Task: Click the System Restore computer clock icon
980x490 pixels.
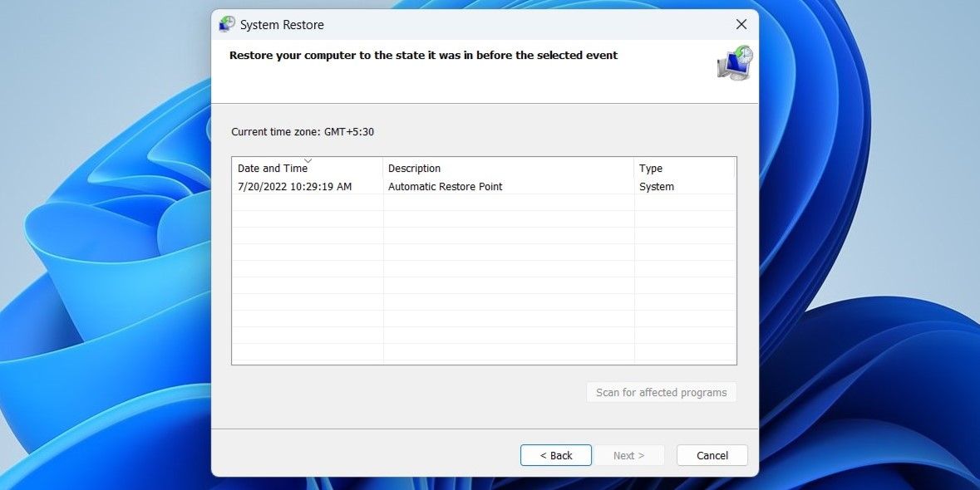Action: coord(734,62)
